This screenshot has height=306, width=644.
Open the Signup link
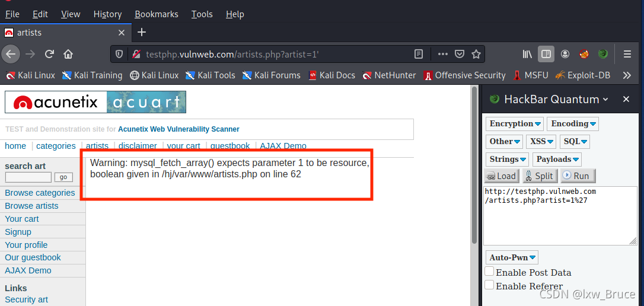(18, 232)
